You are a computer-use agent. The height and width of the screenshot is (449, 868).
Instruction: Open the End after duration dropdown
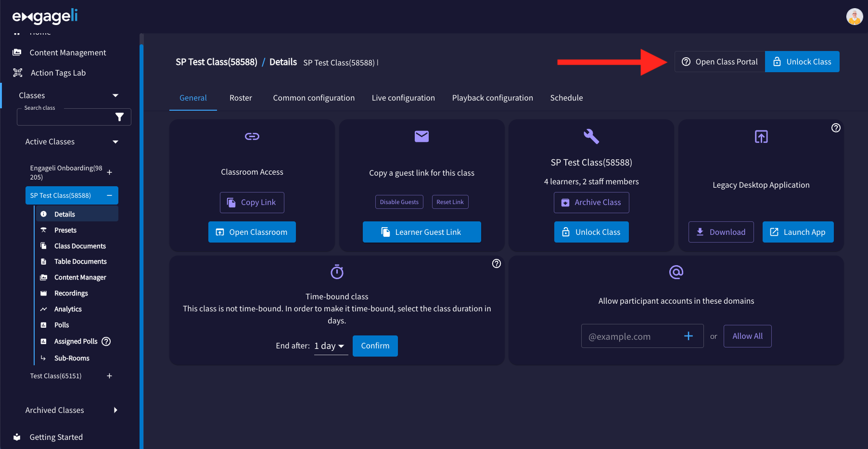pyautogui.click(x=331, y=346)
